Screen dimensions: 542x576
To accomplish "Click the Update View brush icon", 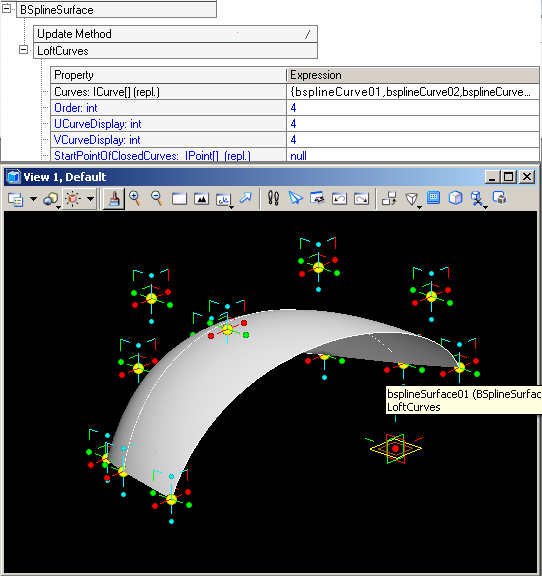I will (114, 199).
